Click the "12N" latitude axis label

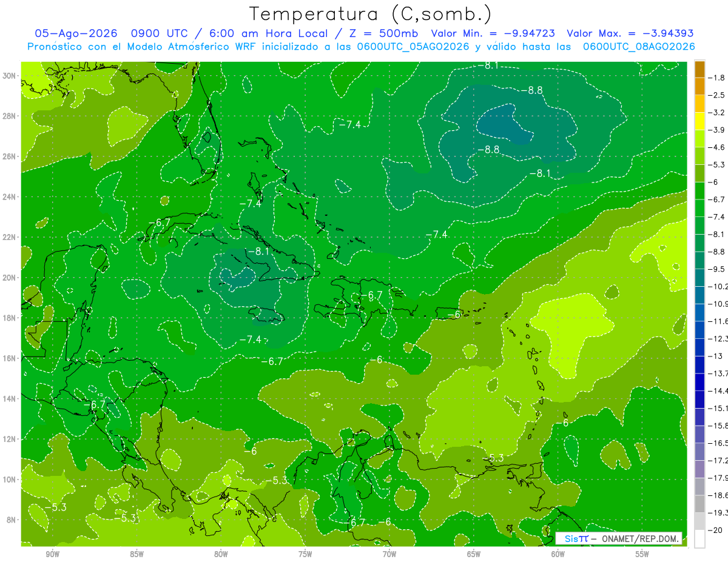click(10, 439)
